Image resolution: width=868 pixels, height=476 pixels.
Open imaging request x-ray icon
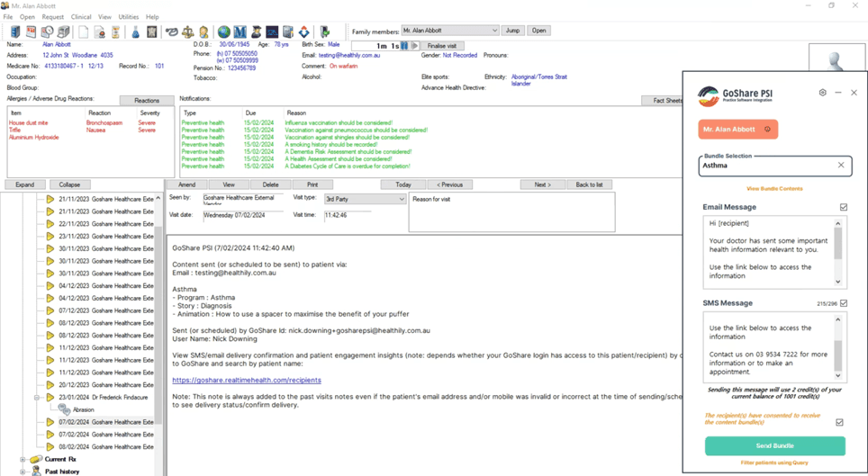(x=151, y=31)
